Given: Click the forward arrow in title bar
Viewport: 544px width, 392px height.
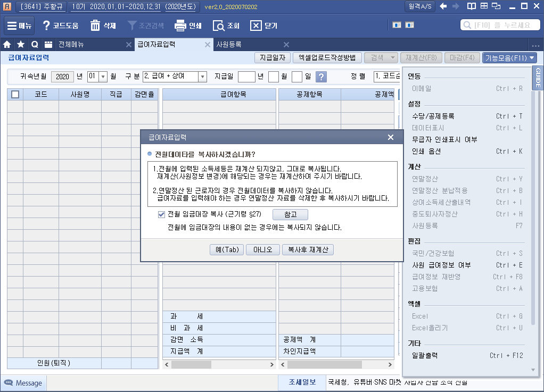Looking at the screenshot, I should (x=456, y=6).
